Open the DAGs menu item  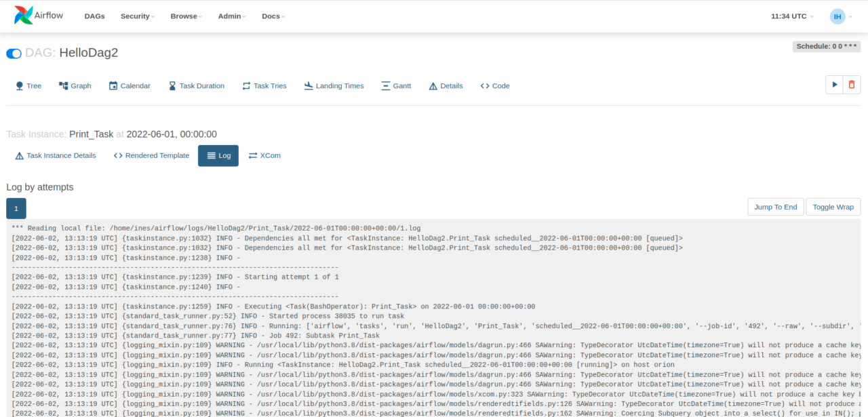click(x=94, y=16)
